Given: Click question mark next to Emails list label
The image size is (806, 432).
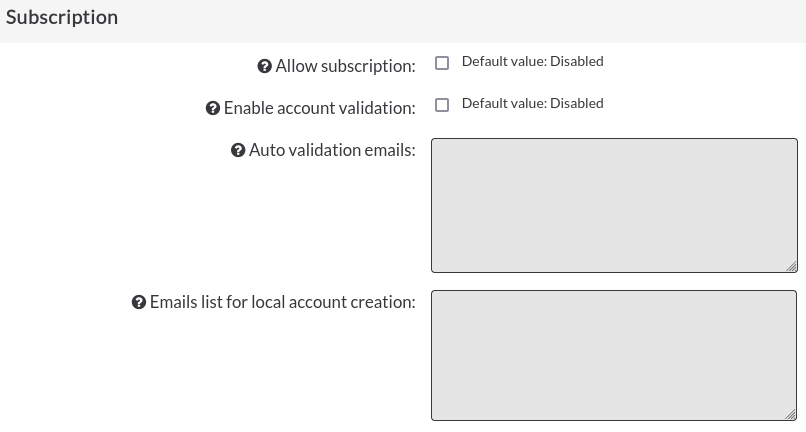Looking at the screenshot, I should click(139, 302).
